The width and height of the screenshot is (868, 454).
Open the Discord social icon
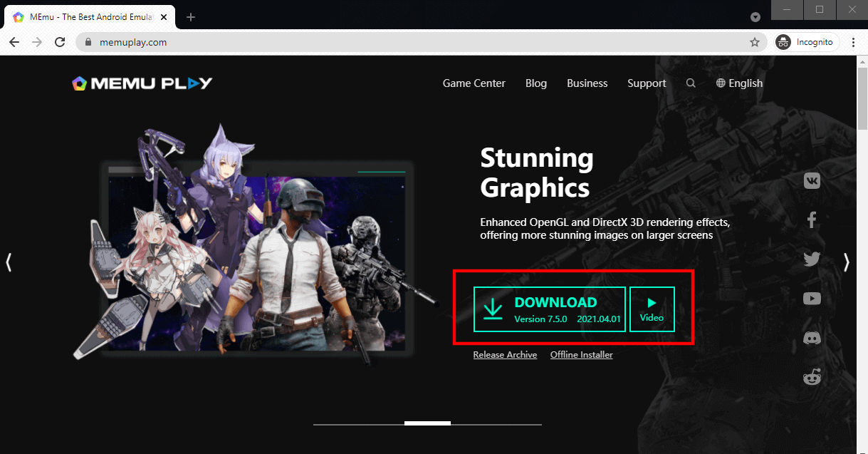click(812, 338)
